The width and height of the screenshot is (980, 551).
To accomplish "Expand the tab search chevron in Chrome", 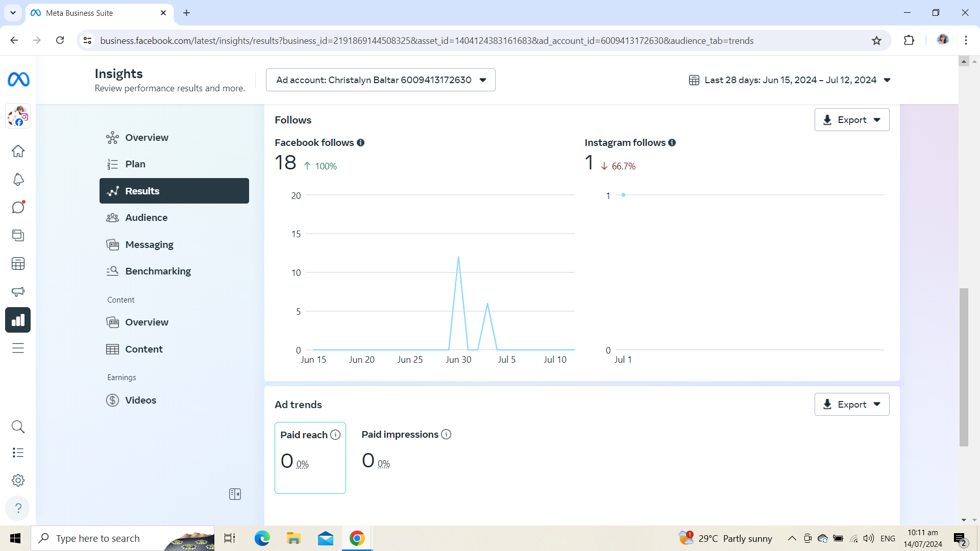I will coord(13,13).
